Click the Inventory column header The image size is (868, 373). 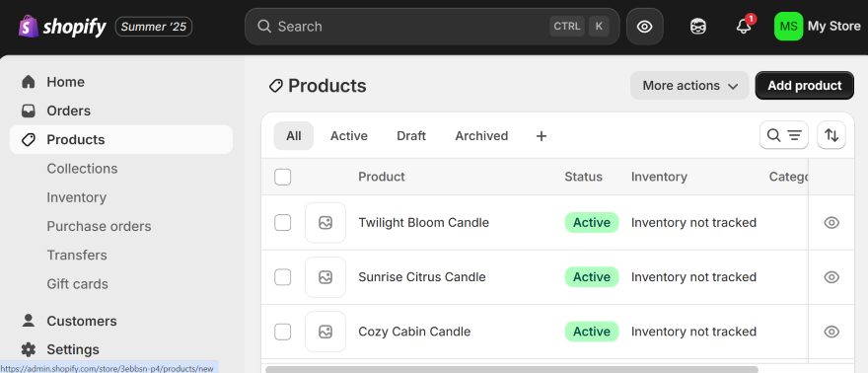coord(659,177)
